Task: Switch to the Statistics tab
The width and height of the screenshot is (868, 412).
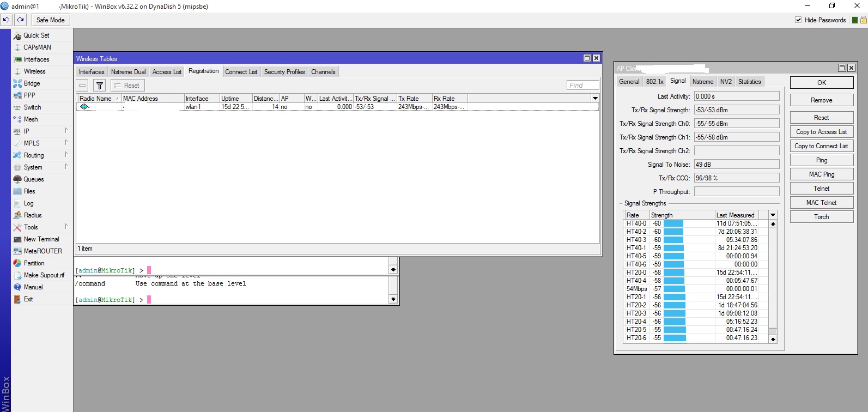Action: (x=749, y=82)
